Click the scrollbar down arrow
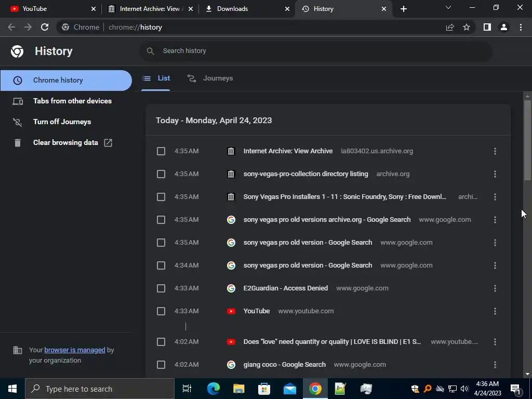 [527, 374]
